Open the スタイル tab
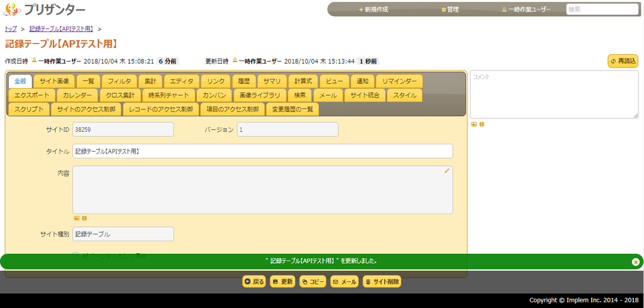The width and height of the screenshot is (644, 308). pyautogui.click(x=404, y=95)
